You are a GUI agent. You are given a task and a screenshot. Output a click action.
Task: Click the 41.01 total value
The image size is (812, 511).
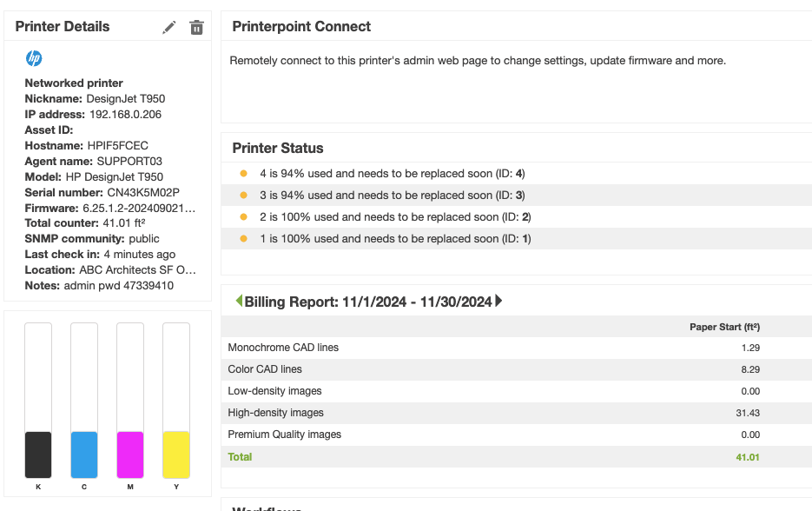(x=747, y=457)
